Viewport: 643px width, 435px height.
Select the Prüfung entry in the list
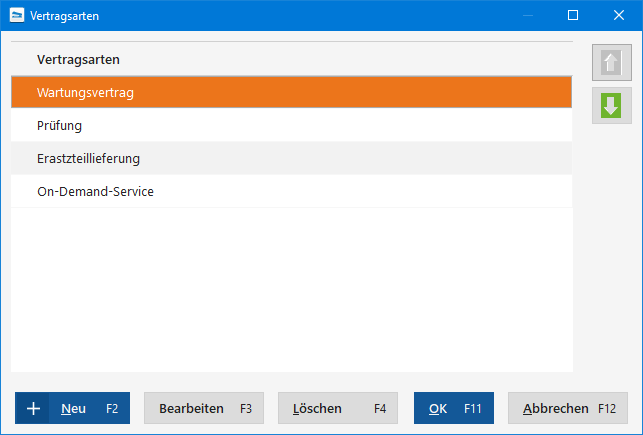pyautogui.click(x=290, y=126)
